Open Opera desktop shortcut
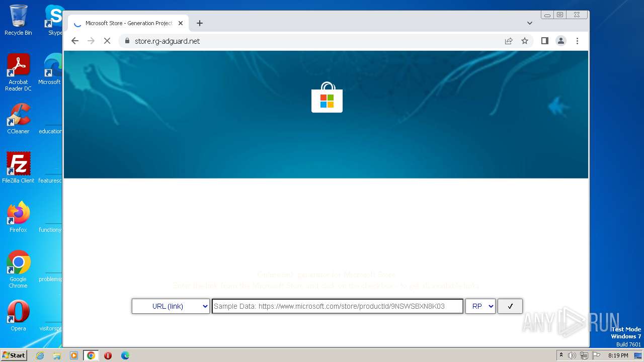 18,316
